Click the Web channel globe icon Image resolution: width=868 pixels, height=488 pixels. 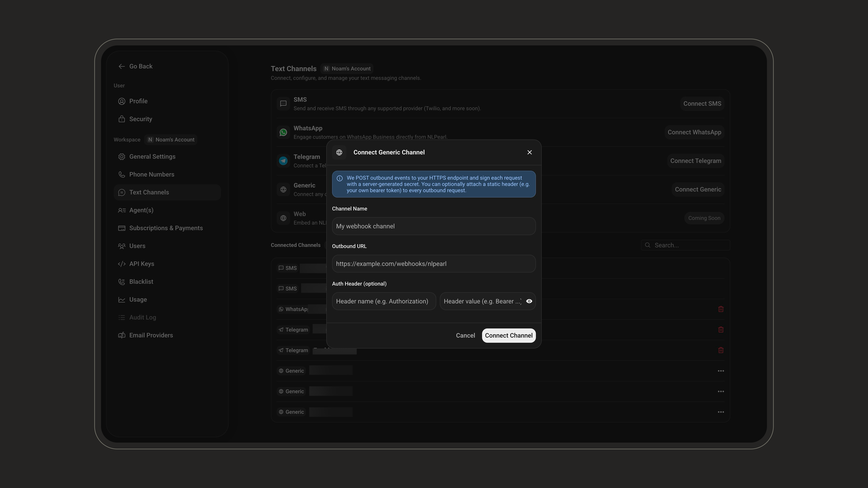coord(283,218)
